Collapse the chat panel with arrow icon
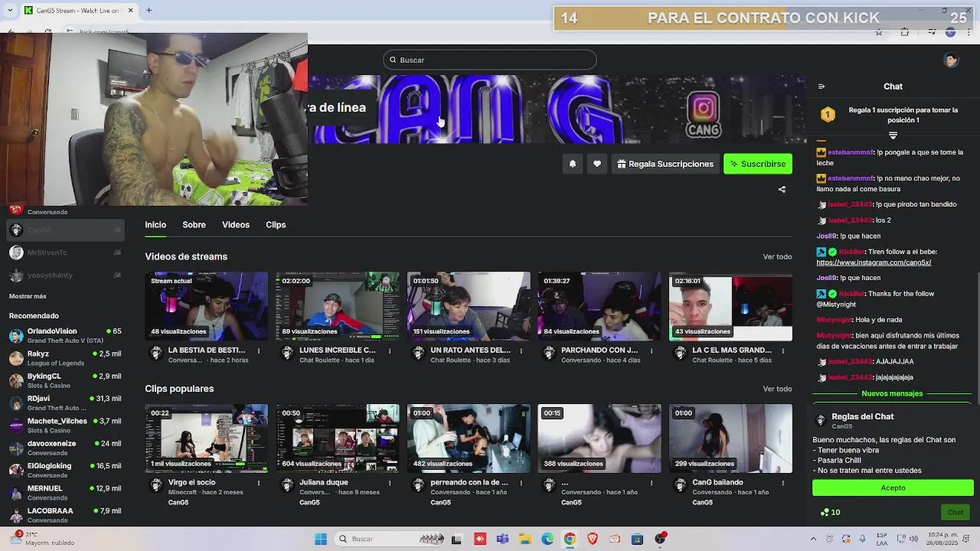 [822, 86]
